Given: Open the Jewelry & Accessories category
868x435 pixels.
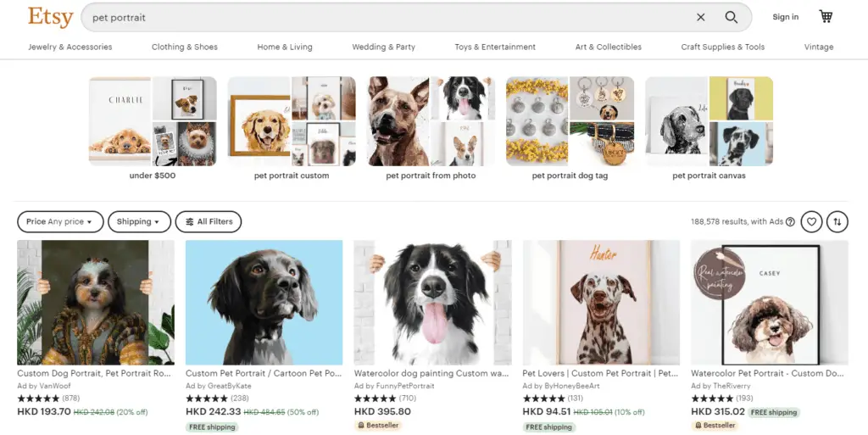Looking at the screenshot, I should (x=70, y=47).
